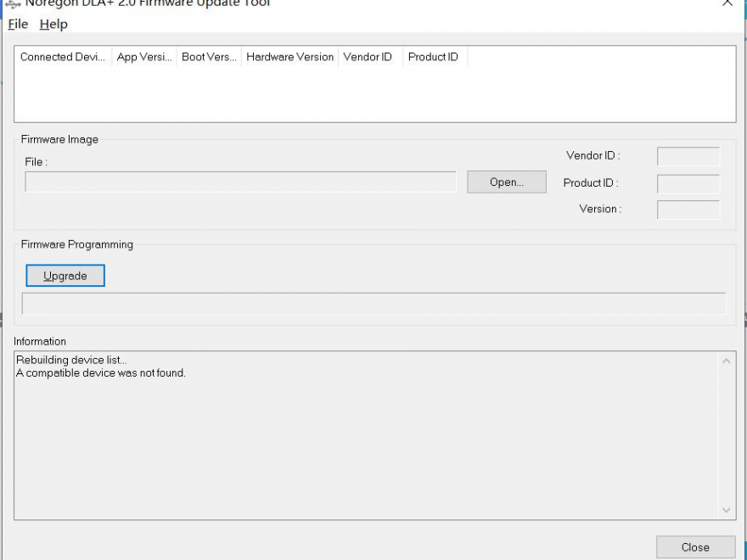747x560 pixels.
Task: Click the Product ID value field
Action: pyautogui.click(x=688, y=184)
